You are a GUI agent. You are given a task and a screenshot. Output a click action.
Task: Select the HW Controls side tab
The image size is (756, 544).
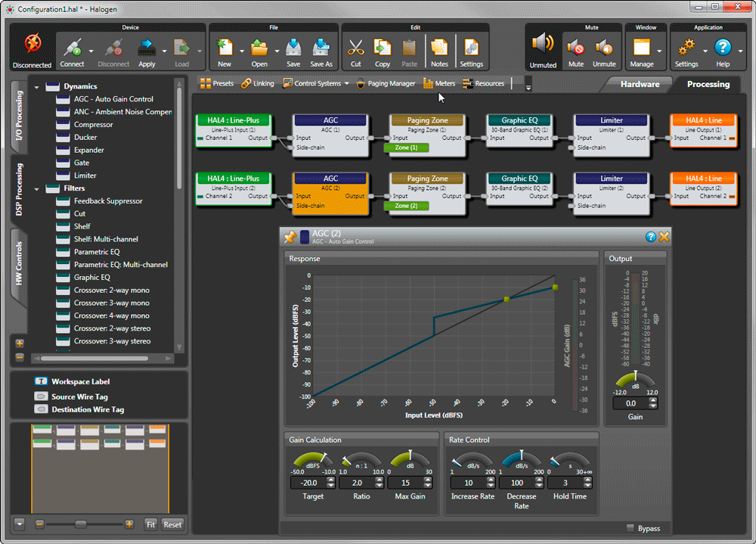[20, 263]
